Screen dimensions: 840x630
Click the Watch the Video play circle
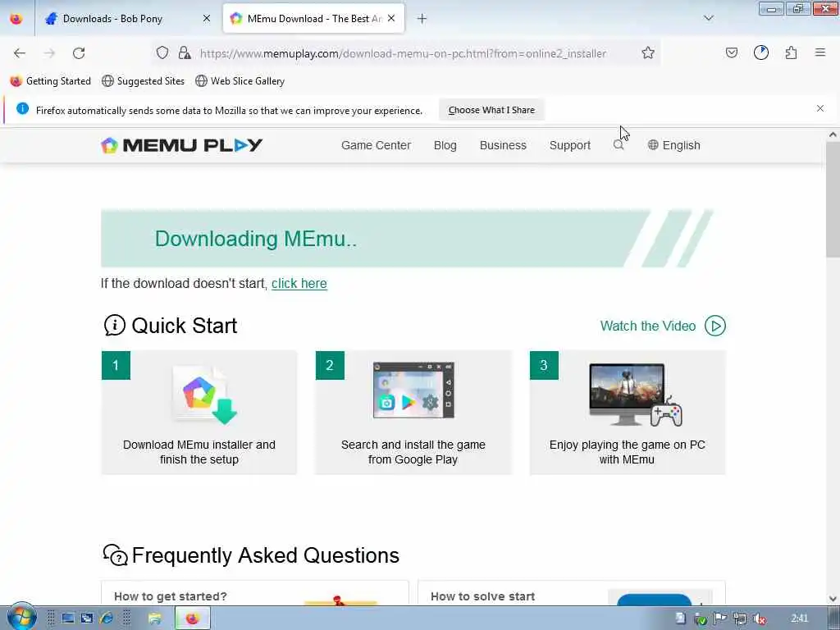(x=714, y=326)
